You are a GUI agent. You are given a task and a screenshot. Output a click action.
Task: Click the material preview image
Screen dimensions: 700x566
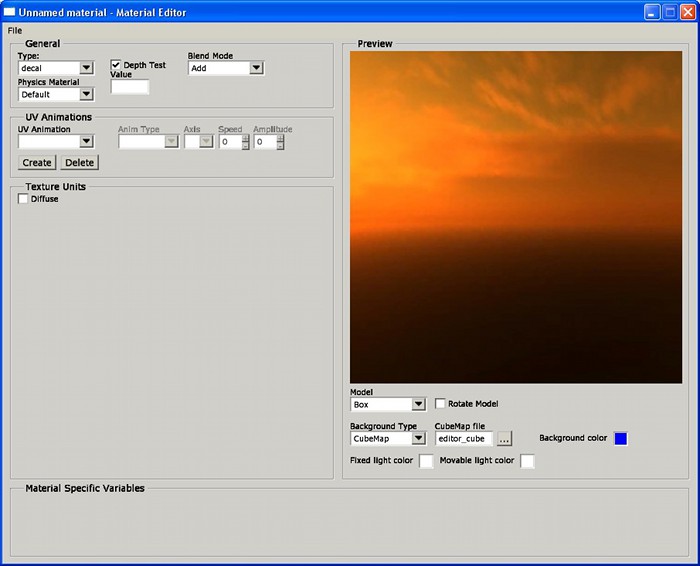pos(516,217)
